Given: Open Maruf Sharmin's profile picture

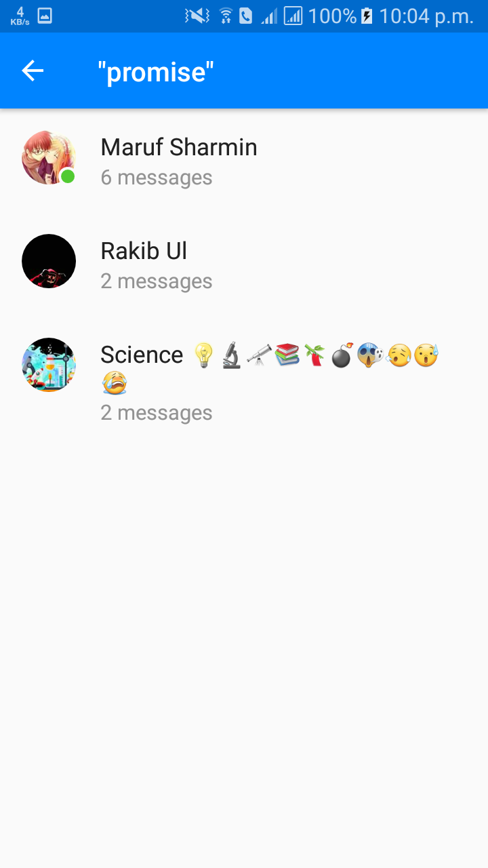Looking at the screenshot, I should pos(49,158).
